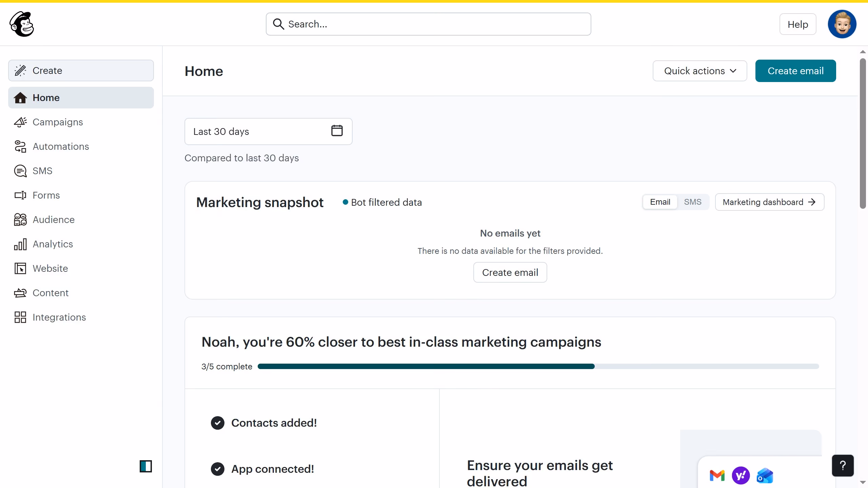Click the scrollbar up arrow
The image size is (868, 488).
click(x=863, y=52)
